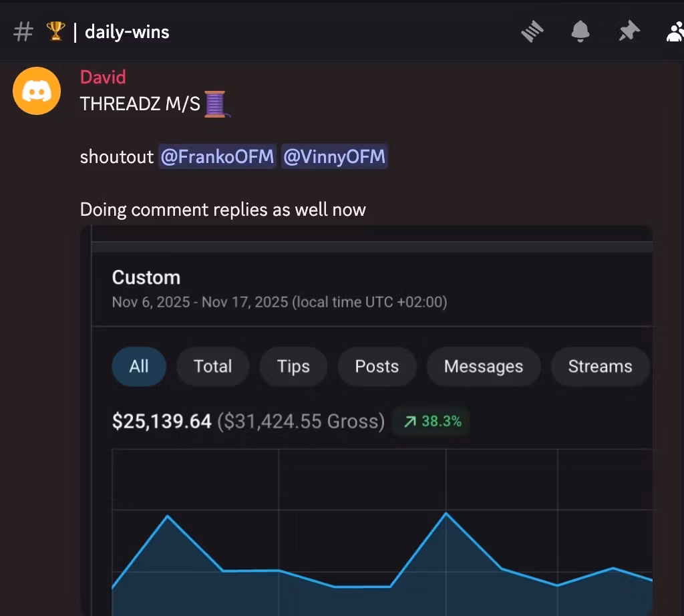
Task: Choose the Streams filter chip
Action: pyautogui.click(x=600, y=366)
